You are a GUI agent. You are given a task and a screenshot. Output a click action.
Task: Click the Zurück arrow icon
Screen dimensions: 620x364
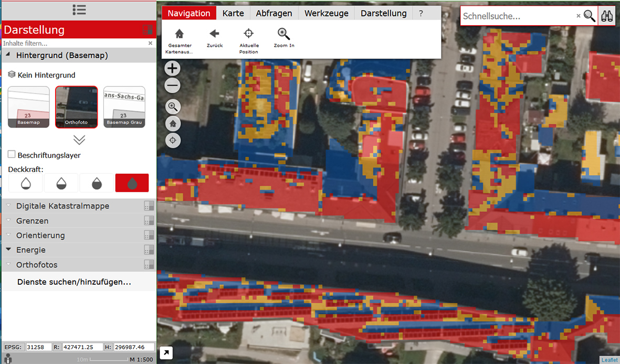tap(214, 34)
